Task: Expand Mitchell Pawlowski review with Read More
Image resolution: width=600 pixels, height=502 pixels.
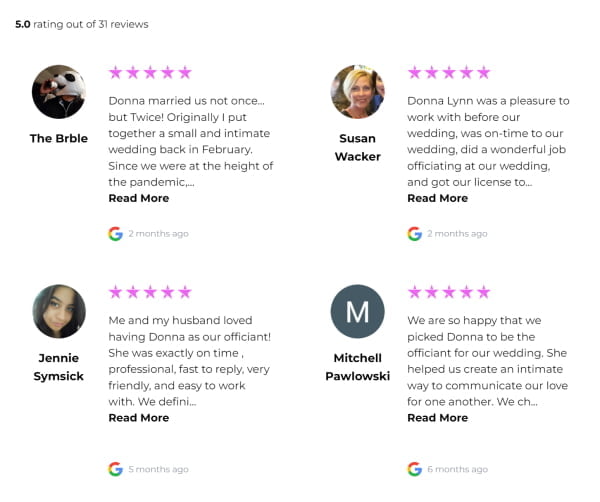Action: [x=437, y=418]
